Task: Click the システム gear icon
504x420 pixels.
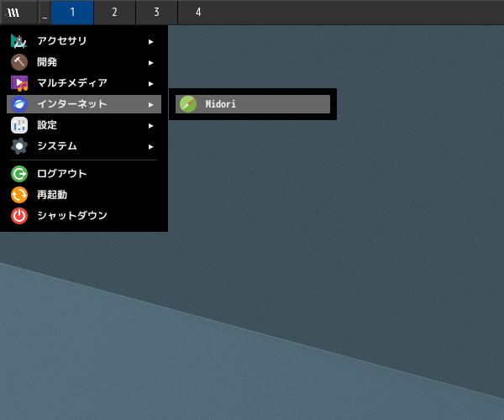Action: click(19, 146)
